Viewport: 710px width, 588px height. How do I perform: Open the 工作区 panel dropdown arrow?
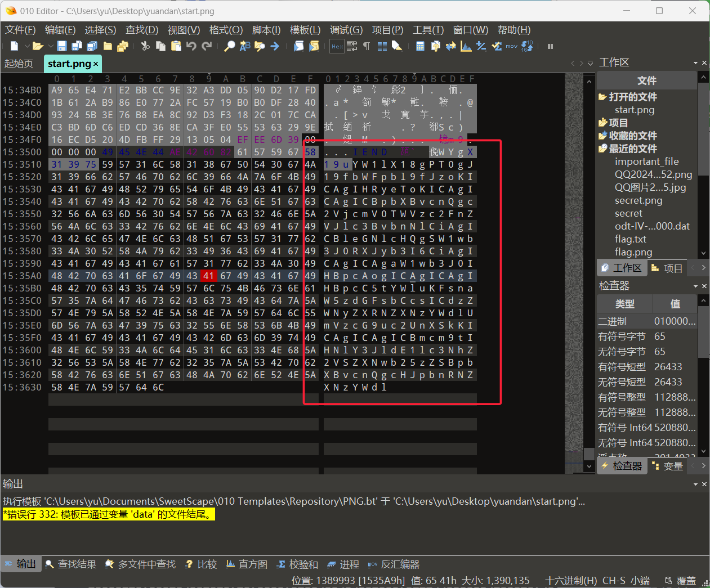pyautogui.click(x=695, y=63)
